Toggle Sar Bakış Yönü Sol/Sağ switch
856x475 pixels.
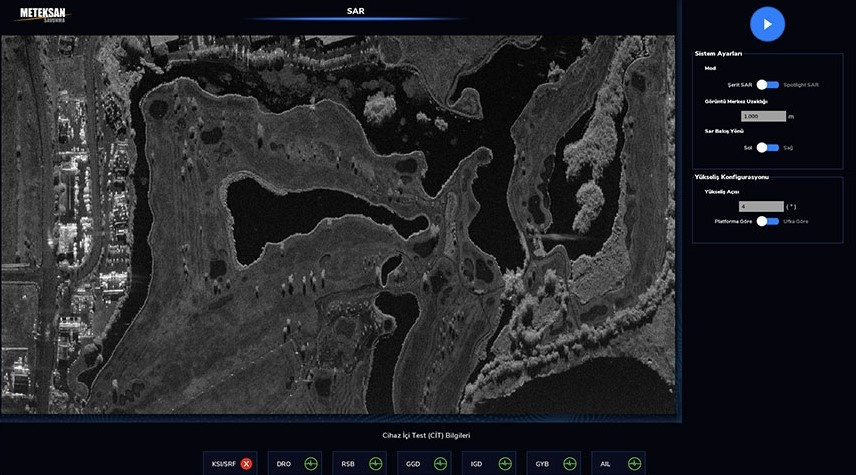[767, 147]
